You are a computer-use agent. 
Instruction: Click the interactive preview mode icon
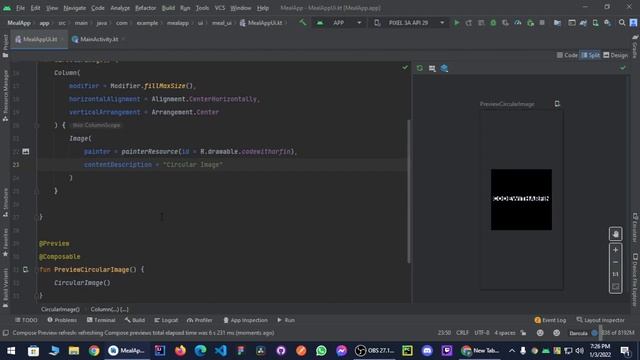click(432, 68)
